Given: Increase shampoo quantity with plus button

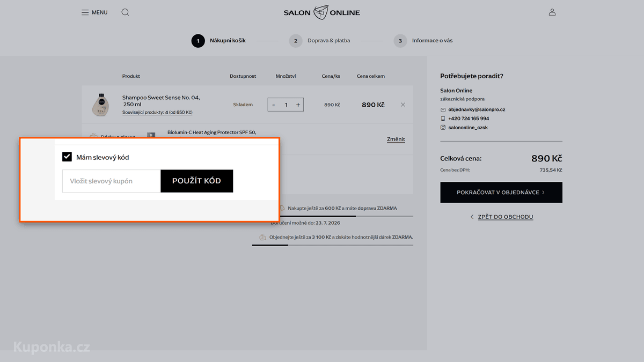Looking at the screenshot, I should click(x=298, y=105).
